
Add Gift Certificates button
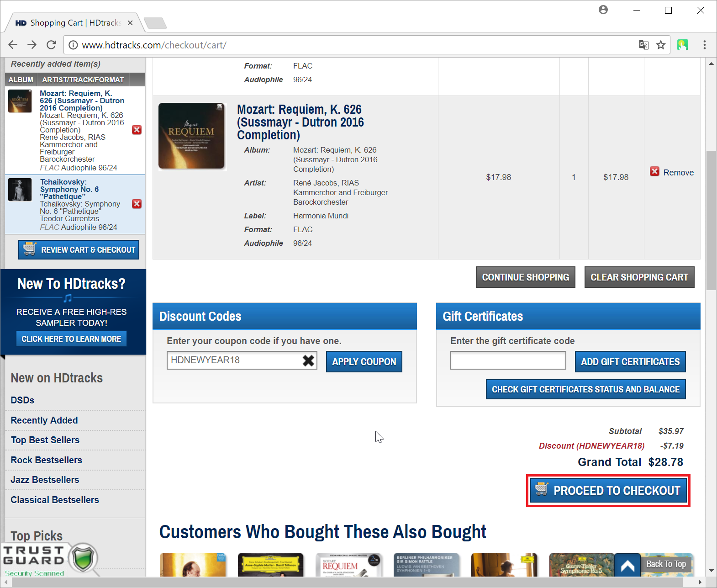pyautogui.click(x=630, y=362)
